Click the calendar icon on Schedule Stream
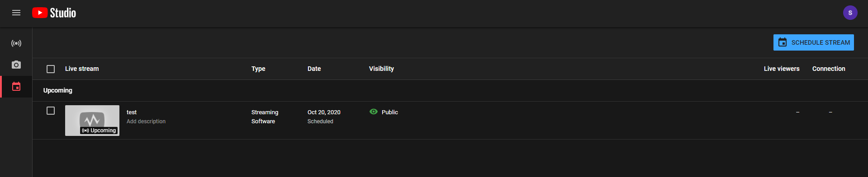The height and width of the screenshot is (177, 868). 783,42
